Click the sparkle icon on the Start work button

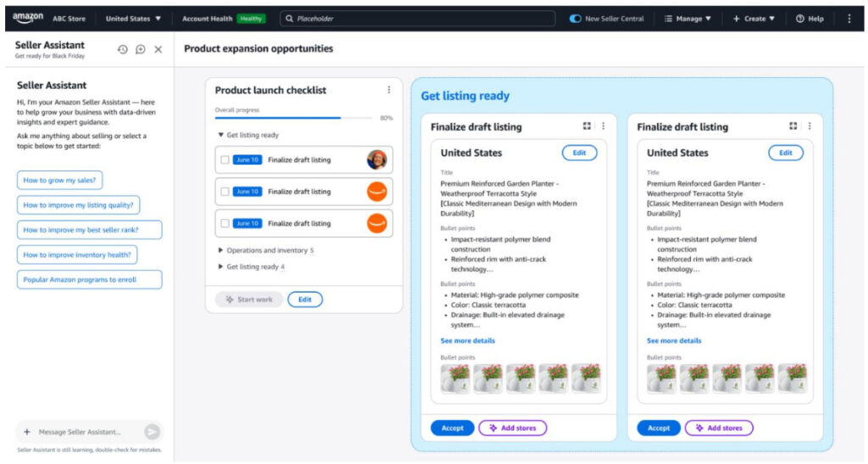coord(229,299)
